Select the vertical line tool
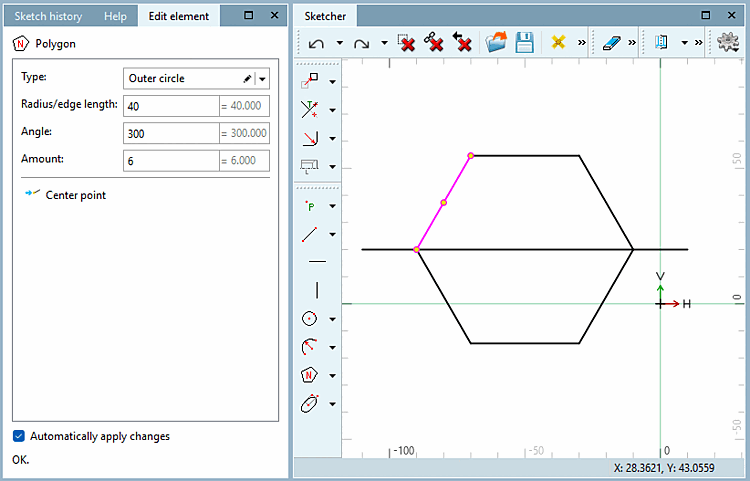The height and width of the screenshot is (481, 750). tap(317, 290)
